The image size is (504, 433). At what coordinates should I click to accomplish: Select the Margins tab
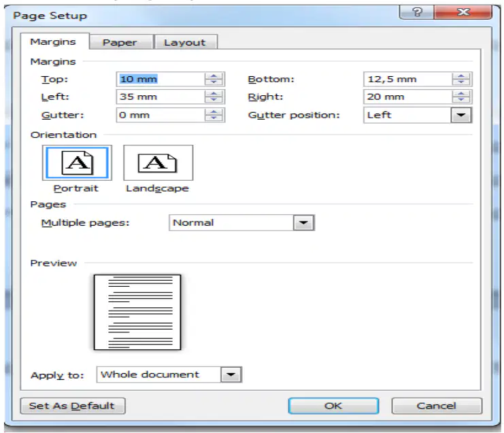click(53, 41)
